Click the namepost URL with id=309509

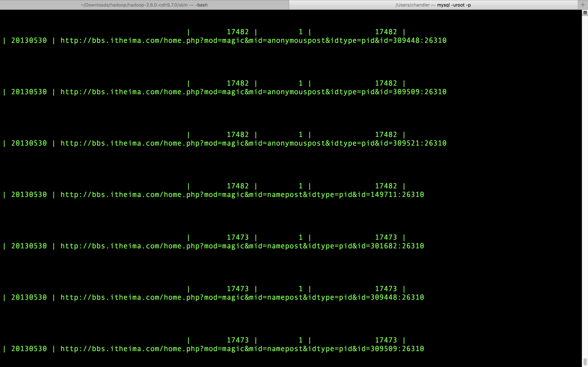point(242,349)
